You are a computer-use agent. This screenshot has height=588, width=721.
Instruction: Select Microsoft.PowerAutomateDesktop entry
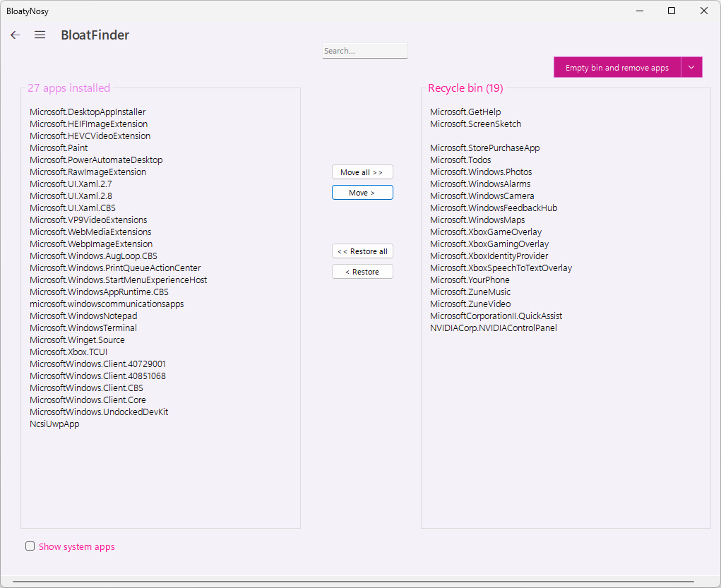tap(96, 160)
